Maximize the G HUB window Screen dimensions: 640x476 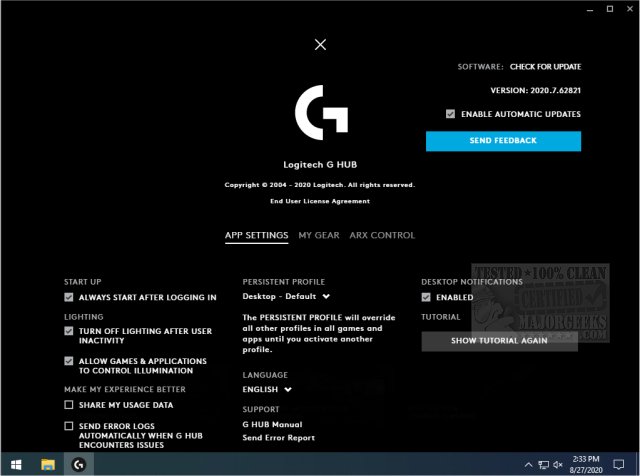tap(610, 9)
